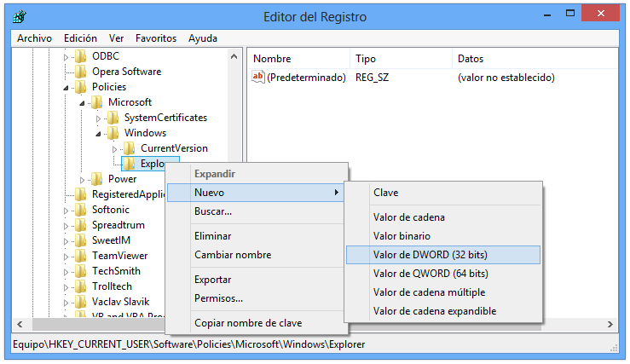Click the Tipo column header
630x364 pixels.
pyautogui.click(x=366, y=59)
